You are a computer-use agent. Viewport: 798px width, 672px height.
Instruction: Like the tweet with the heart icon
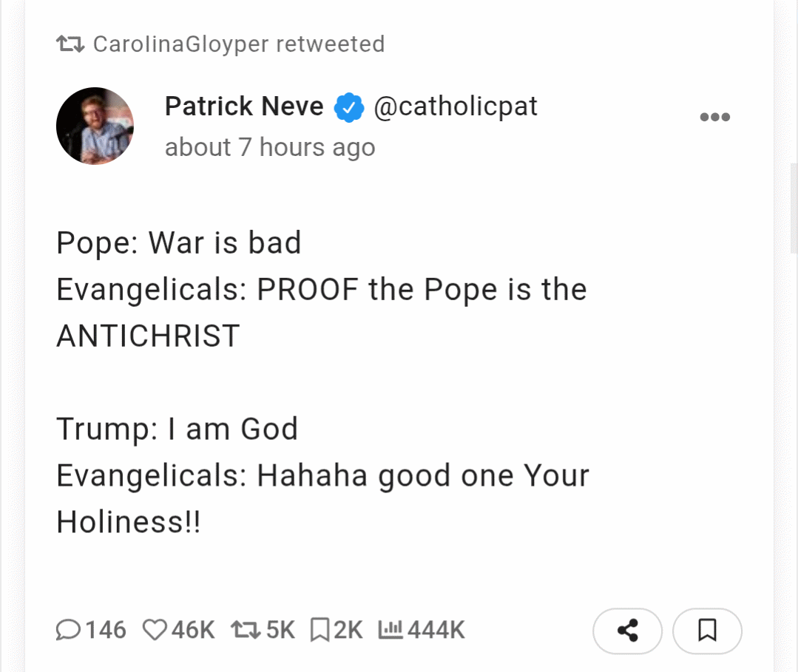pyautogui.click(x=155, y=630)
